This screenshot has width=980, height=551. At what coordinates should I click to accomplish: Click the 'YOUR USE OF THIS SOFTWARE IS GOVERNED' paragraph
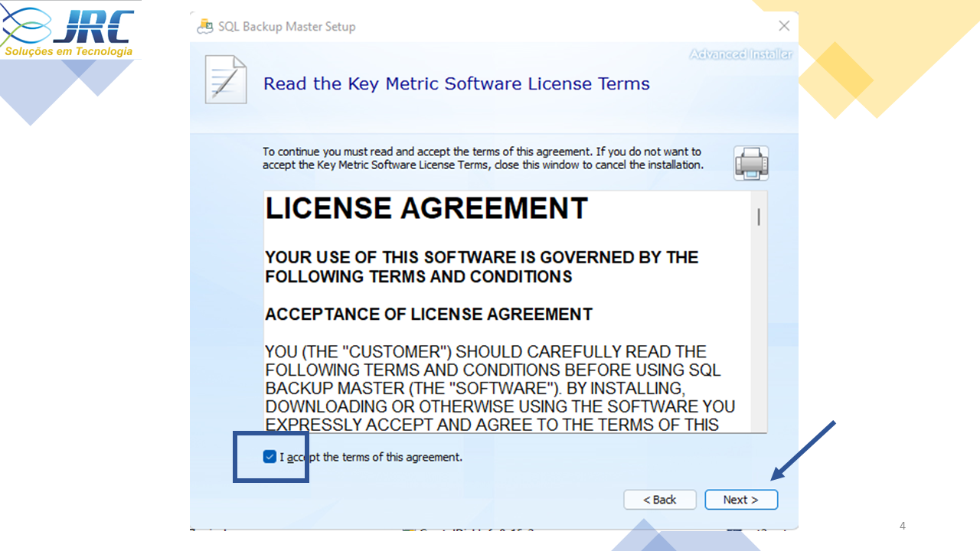click(x=482, y=267)
